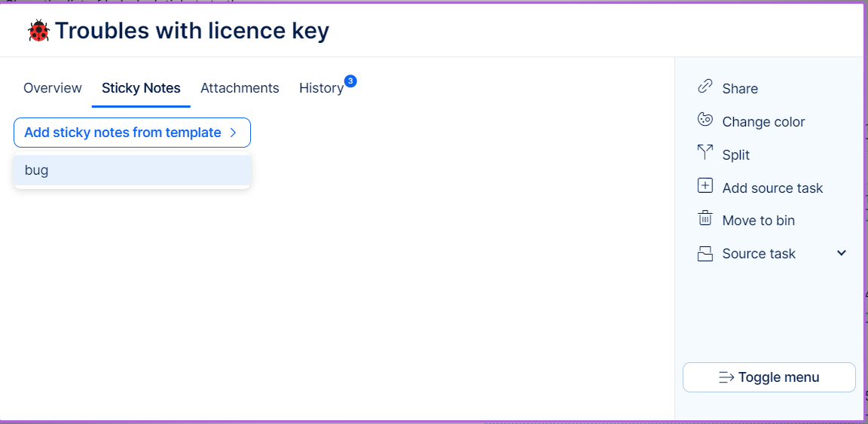868x424 pixels.
Task: Expand the Source task dropdown chevron
Action: [842, 253]
